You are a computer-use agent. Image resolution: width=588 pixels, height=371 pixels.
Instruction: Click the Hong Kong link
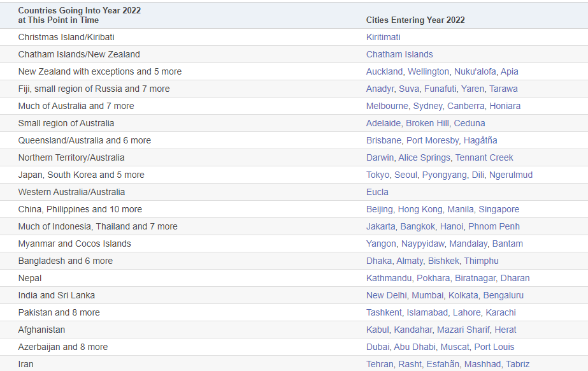(x=420, y=209)
